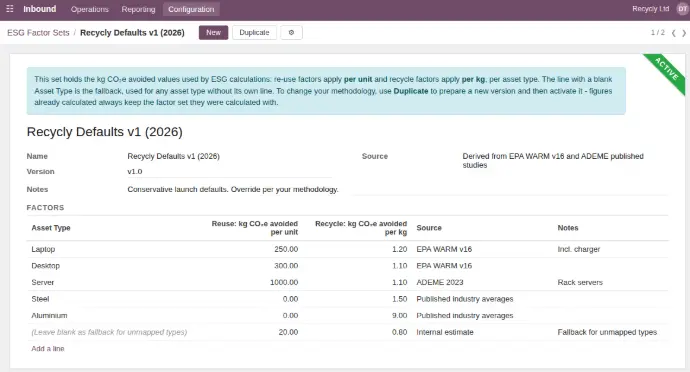The height and width of the screenshot is (372, 690).
Task: Open the gear actions menu
Action: coord(291,33)
